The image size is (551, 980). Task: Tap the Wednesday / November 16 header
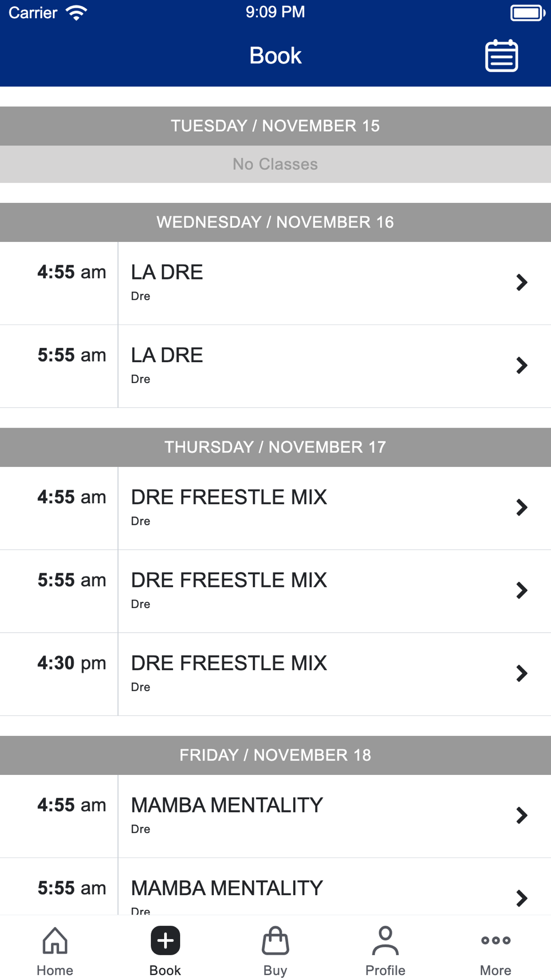(x=275, y=222)
